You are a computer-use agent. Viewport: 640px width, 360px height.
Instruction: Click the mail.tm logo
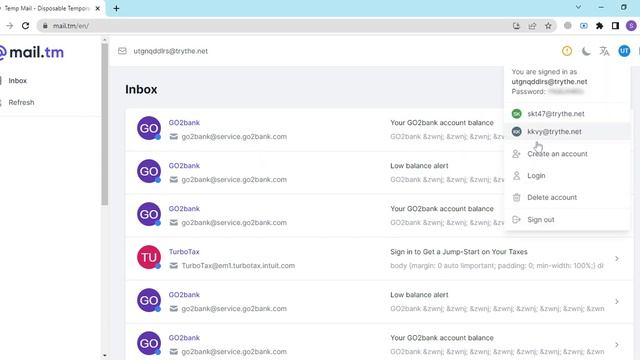[x=32, y=52]
